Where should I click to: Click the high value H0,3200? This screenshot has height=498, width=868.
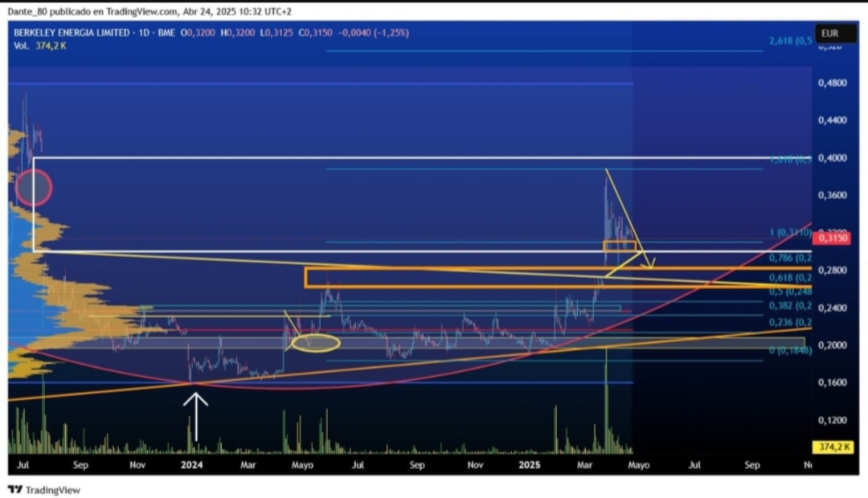237,33
